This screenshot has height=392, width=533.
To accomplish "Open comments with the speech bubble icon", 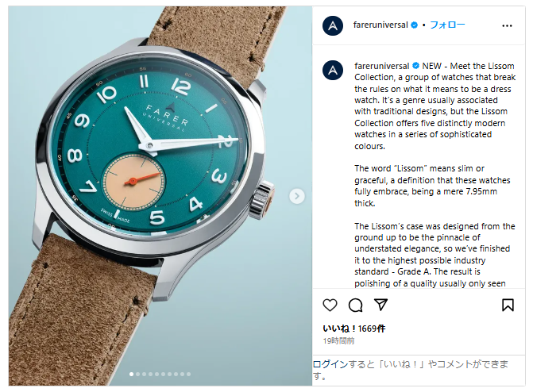I will [x=356, y=305].
